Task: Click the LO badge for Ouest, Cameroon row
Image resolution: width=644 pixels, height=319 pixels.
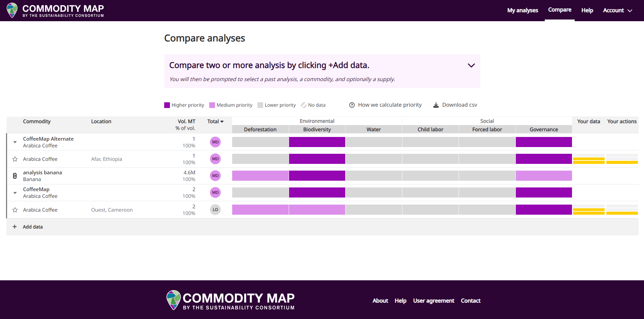Action: pyautogui.click(x=215, y=210)
